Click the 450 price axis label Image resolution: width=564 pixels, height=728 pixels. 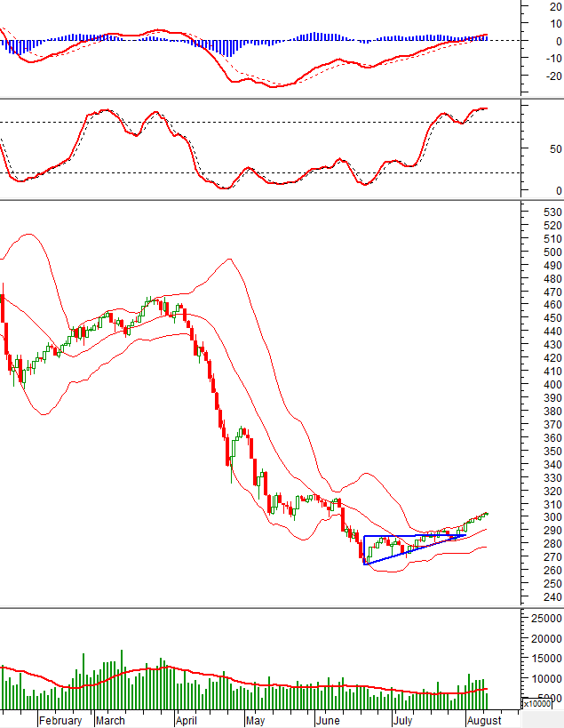552,318
